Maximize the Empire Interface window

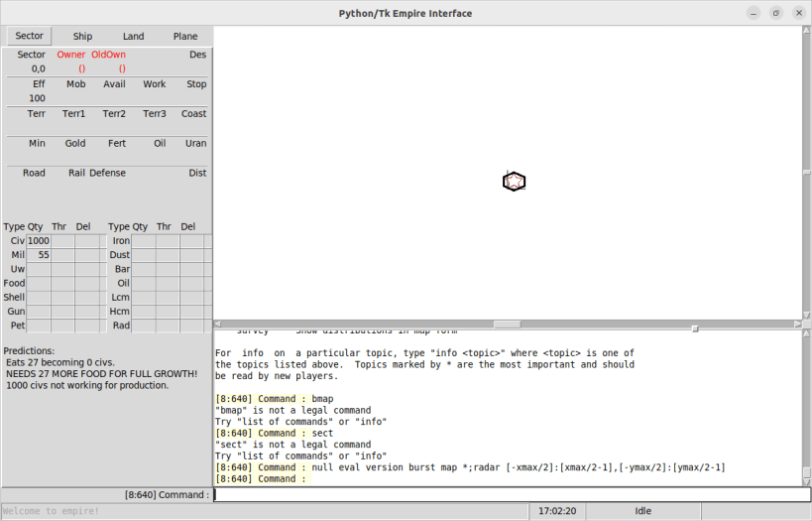tap(775, 13)
